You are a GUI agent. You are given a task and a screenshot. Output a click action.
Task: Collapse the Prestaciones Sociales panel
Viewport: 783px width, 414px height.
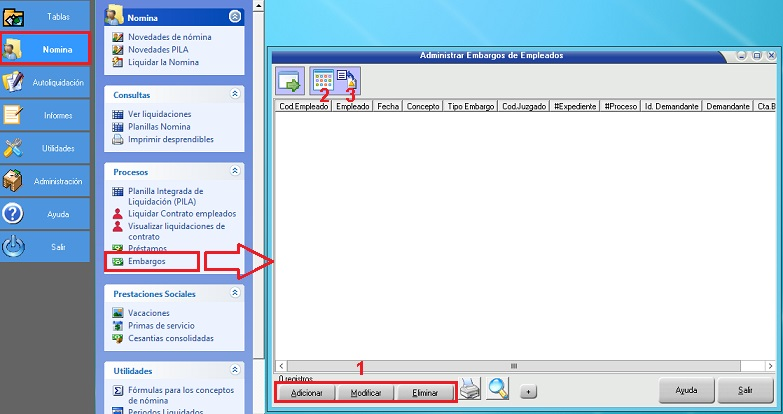[x=235, y=294]
